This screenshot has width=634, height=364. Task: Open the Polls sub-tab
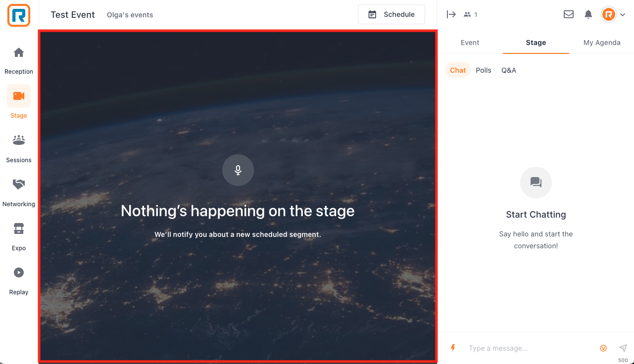click(484, 70)
